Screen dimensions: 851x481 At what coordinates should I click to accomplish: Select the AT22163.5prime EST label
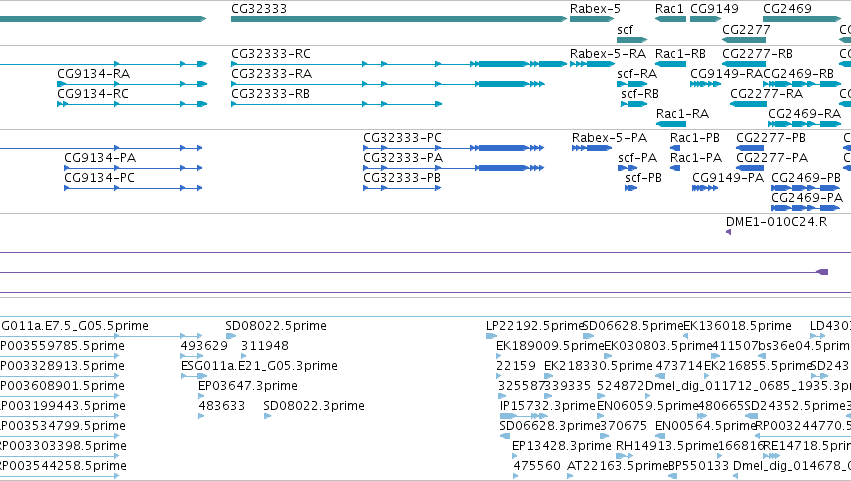(x=617, y=466)
